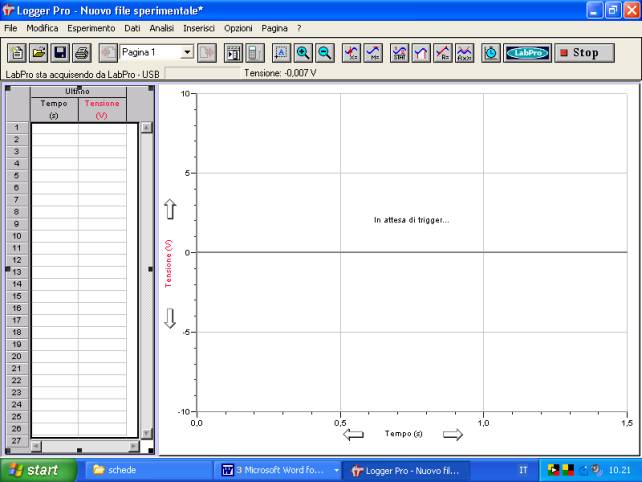
Task: Click the down arrow on the Tensione axis
Action: (x=170, y=318)
